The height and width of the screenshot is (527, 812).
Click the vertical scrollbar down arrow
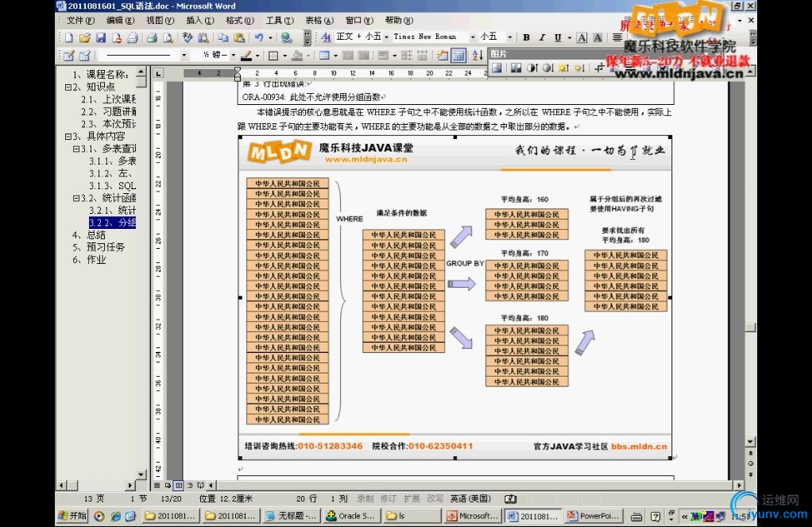pos(750,441)
